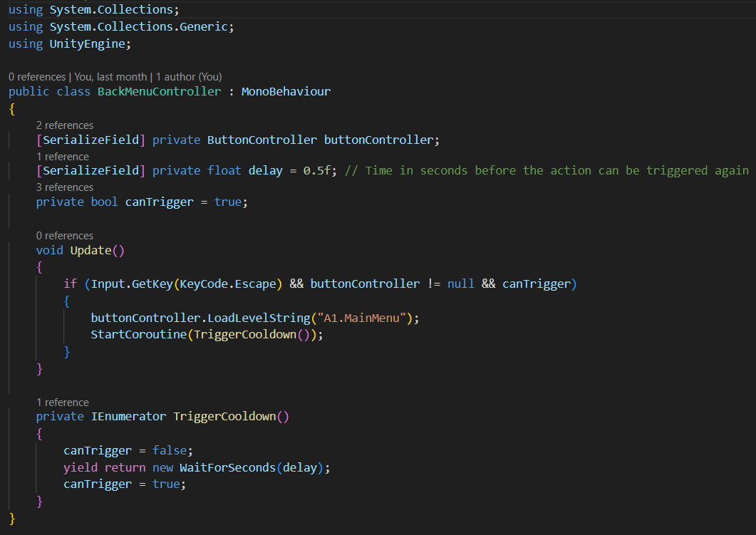Viewport: 756px width, 535px height.
Task: Click the BackMenuController class name
Action: (x=159, y=92)
